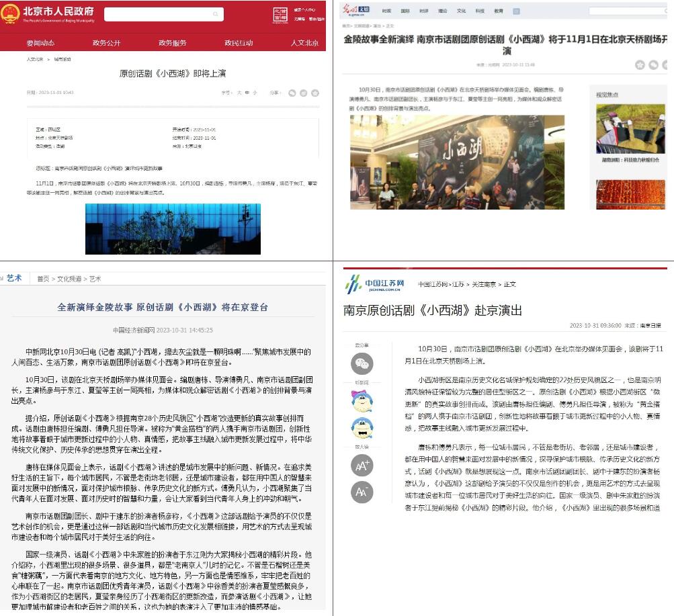Open the grid menu icon in Guangming navigation
Image resolution: width=674 pixels, height=616 pixels.
pos(516,11)
